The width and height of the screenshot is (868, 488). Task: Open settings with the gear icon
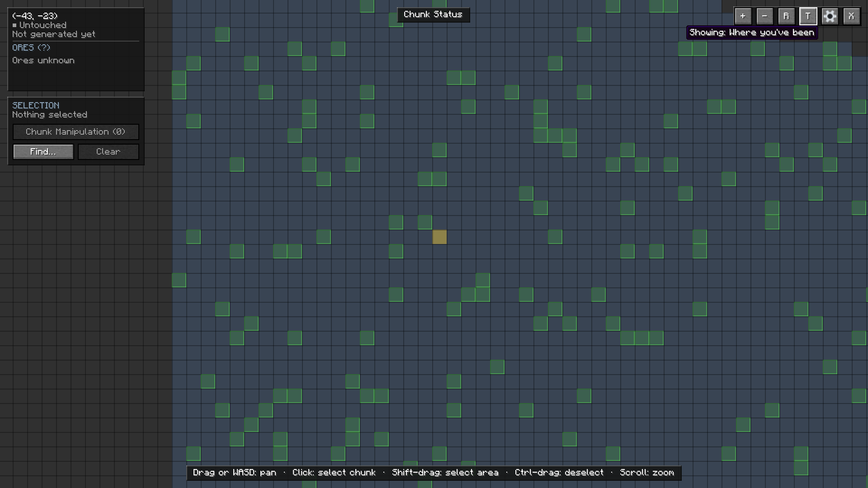click(830, 16)
